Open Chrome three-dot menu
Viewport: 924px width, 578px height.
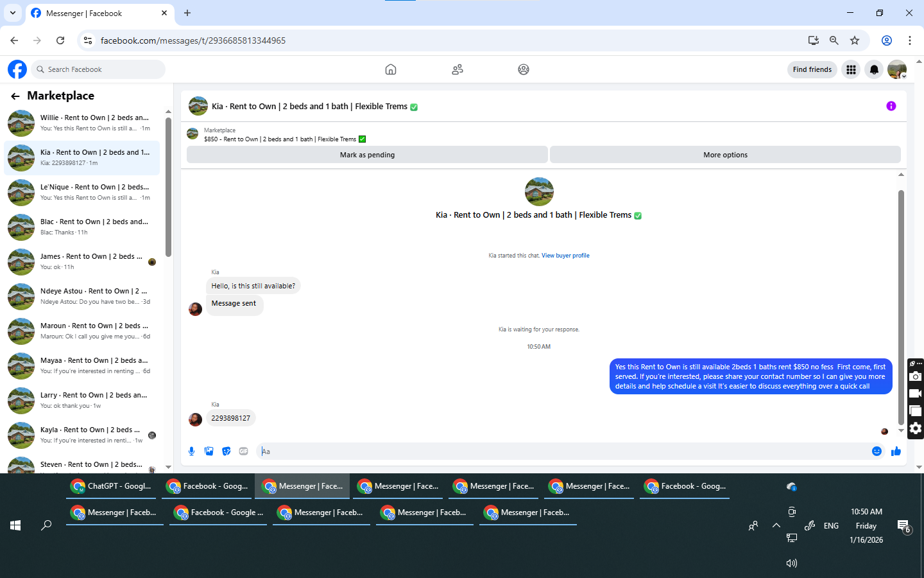[x=910, y=40]
